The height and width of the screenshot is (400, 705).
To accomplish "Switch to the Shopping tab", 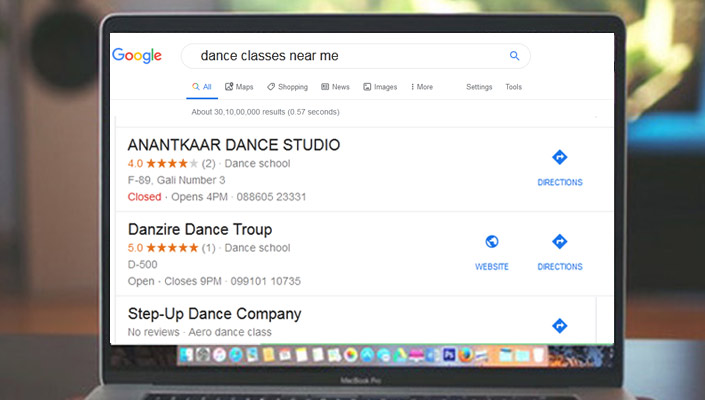I will coord(287,87).
